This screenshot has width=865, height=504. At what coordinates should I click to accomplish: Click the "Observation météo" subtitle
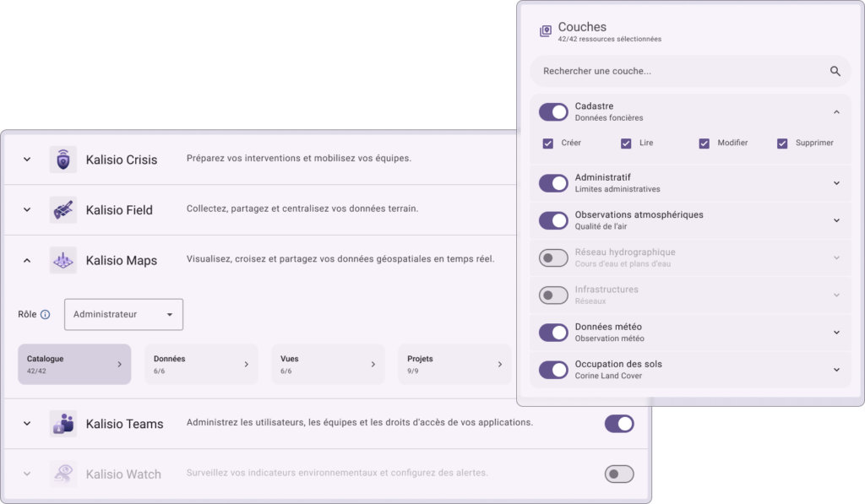610,339
